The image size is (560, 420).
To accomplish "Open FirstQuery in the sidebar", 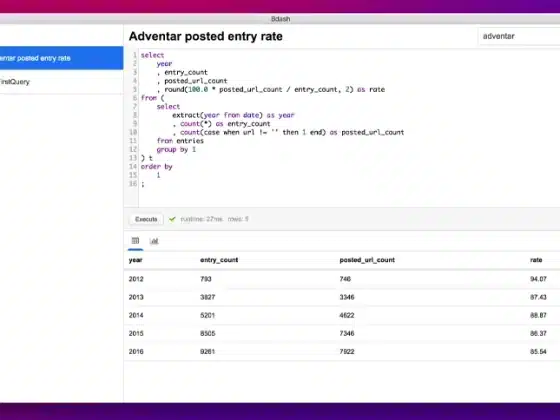I will 61,82.
